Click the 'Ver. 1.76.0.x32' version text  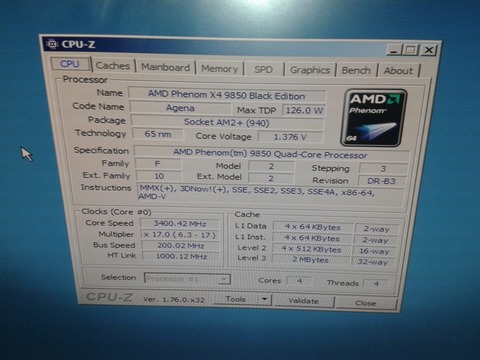pos(174,299)
